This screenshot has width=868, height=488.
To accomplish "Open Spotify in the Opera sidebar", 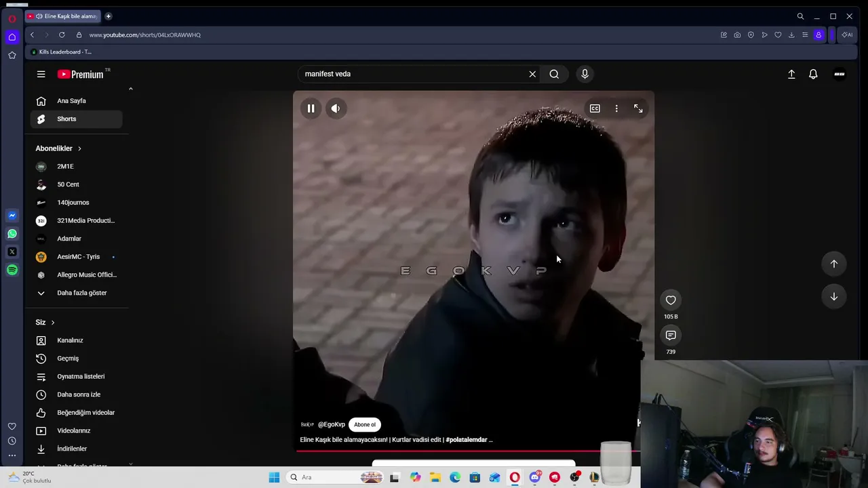I will coord(12,270).
